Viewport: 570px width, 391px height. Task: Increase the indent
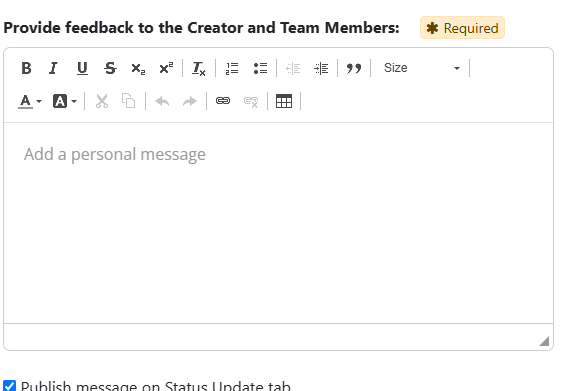click(x=321, y=68)
